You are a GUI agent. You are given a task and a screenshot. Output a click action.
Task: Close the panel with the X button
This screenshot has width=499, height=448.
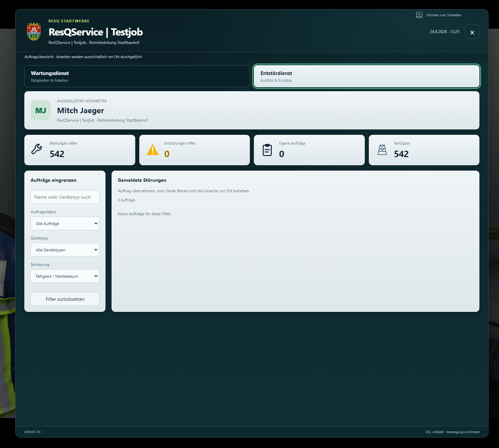coord(472,32)
